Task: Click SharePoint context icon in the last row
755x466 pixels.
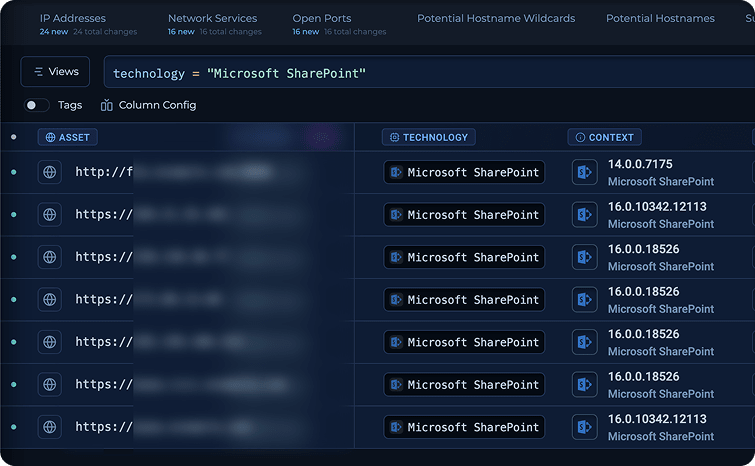Action: pos(585,427)
